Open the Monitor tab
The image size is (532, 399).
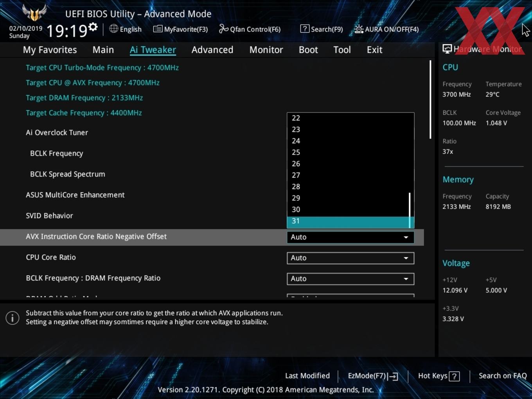point(266,50)
